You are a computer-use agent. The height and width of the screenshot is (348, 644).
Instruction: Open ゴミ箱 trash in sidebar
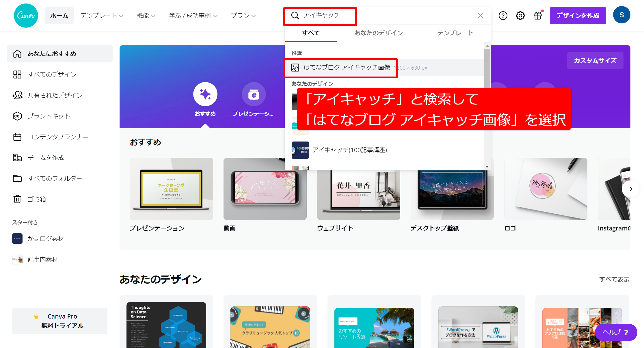coord(60,199)
